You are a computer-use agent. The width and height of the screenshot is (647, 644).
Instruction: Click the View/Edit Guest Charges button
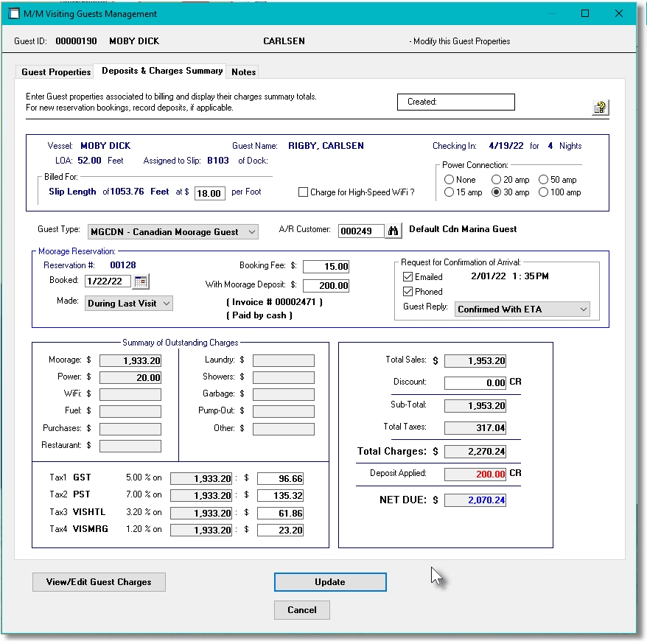[99, 581]
